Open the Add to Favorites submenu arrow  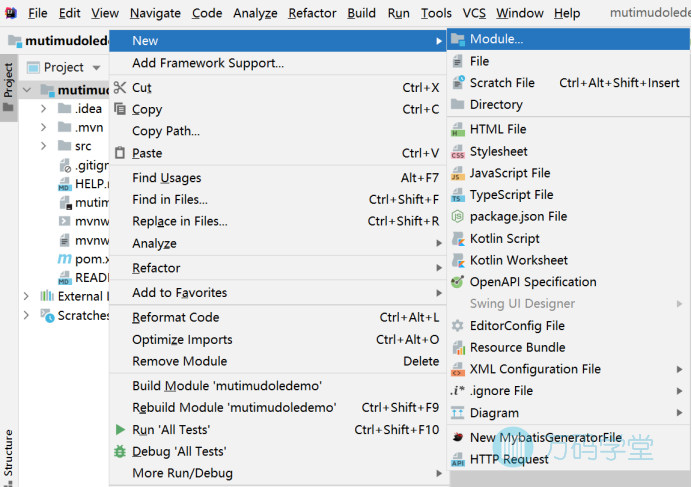[x=439, y=293]
